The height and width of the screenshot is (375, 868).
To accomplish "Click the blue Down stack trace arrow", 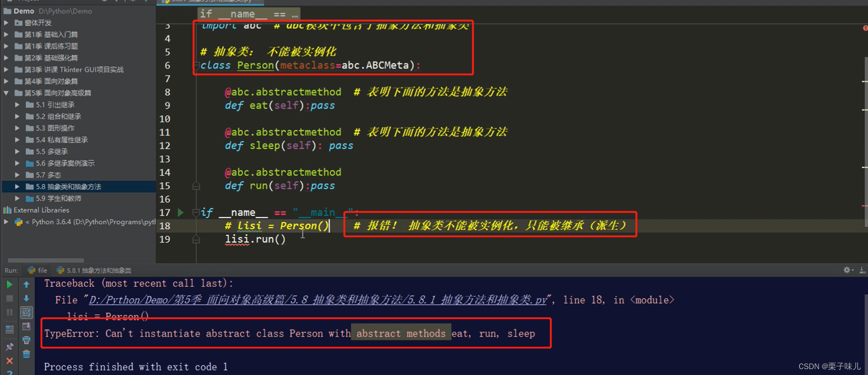I will (26, 299).
